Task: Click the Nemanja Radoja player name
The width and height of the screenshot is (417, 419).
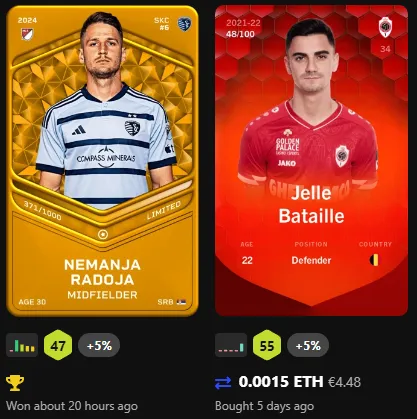Action: click(102, 272)
